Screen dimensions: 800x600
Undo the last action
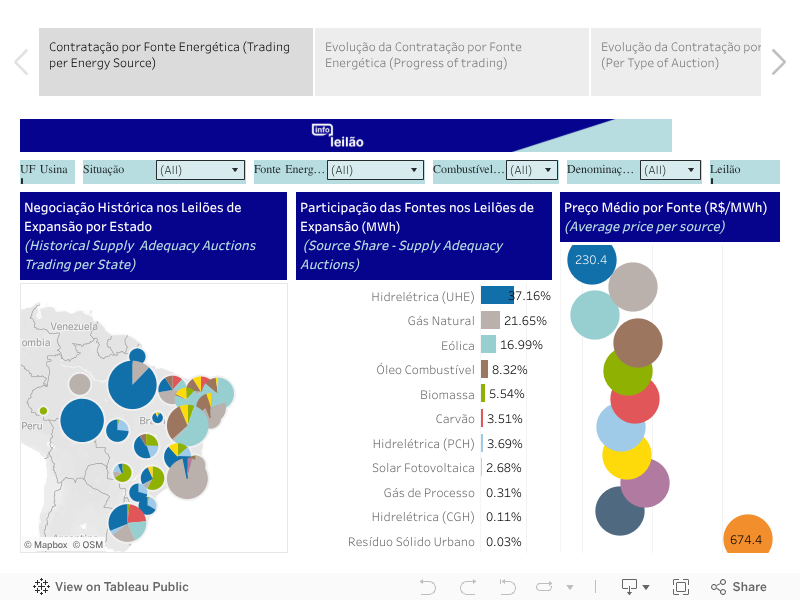point(428,587)
